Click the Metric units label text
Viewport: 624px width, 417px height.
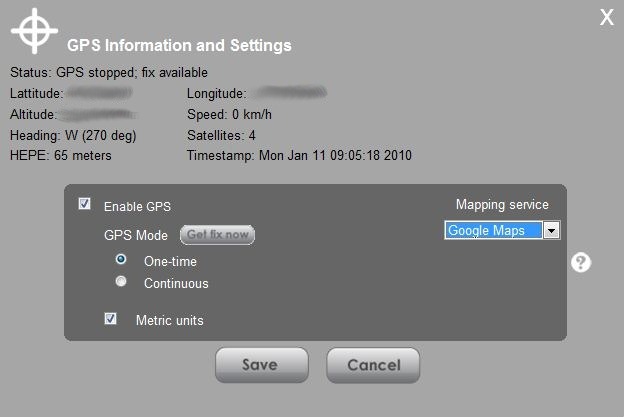point(170,320)
